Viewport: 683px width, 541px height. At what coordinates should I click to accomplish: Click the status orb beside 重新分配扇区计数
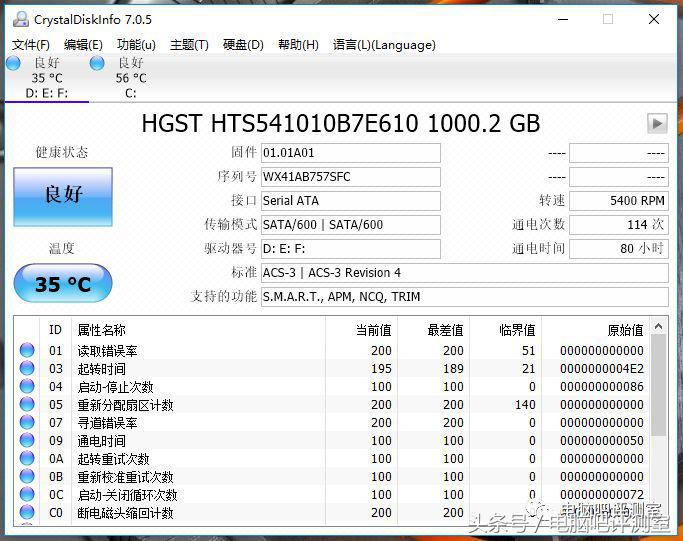(x=27, y=405)
